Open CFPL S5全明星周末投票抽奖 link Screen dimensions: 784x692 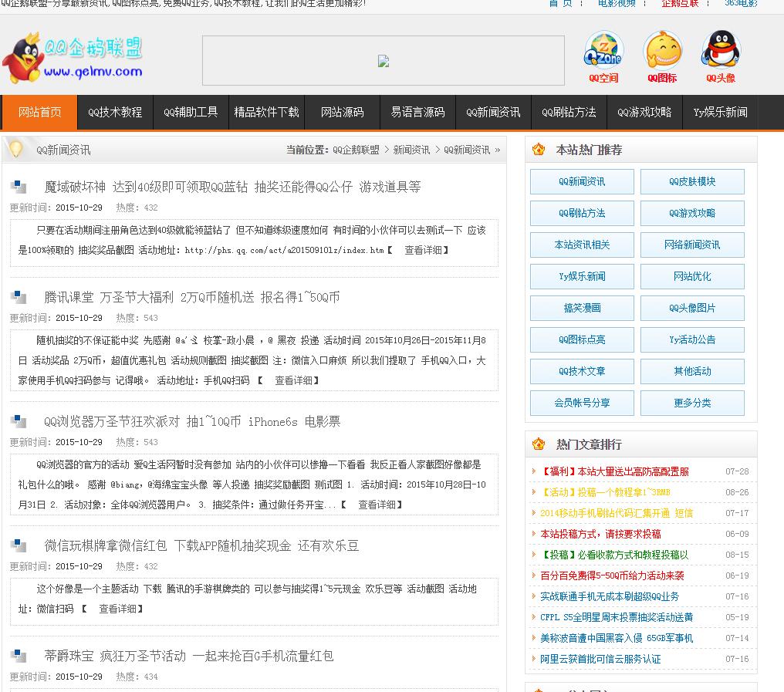tap(617, 617)
